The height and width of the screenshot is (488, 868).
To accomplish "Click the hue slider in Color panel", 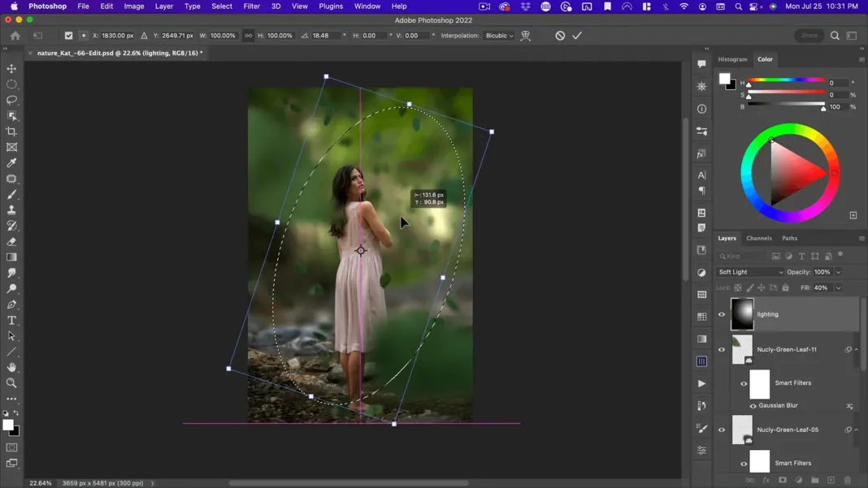I will pyautogui.click(x=787, y=80).
